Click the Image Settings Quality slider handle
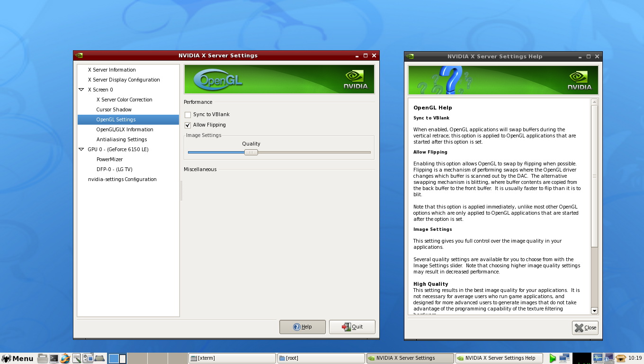This screenshot has height=364, width=644. (x=251, y=152)
